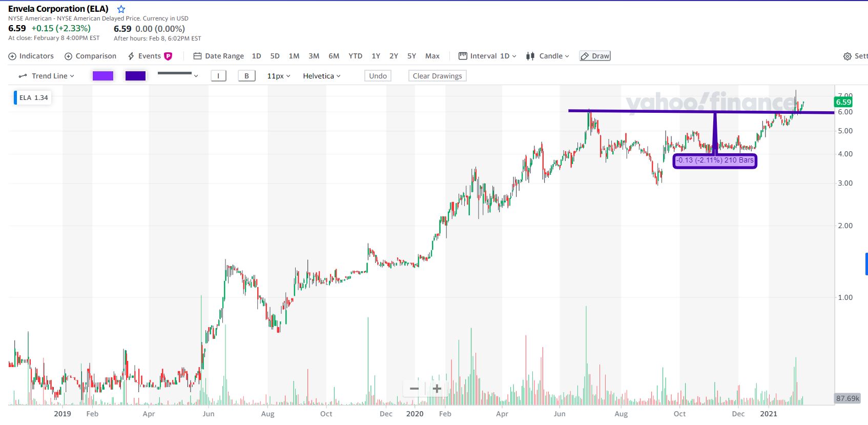Image resolution: width=868 pixels, height=425 pixels.
Task: Click the 6.00 price axis label
Action: point(845,112)
